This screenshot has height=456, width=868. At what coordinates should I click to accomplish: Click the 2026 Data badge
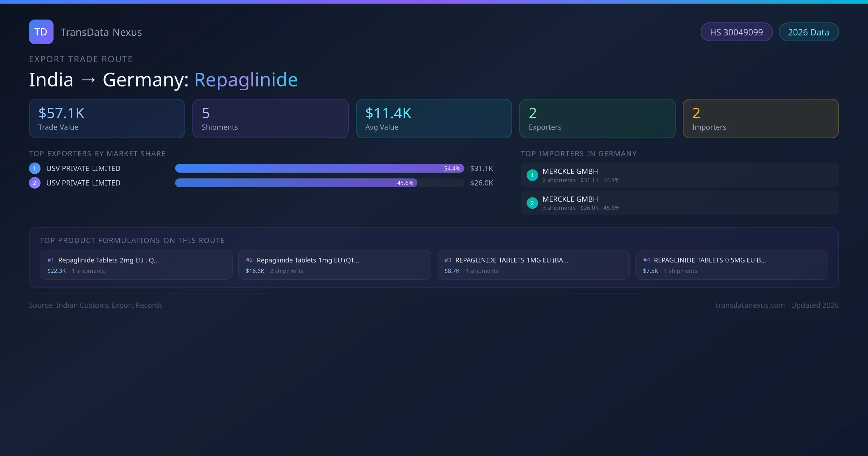click(808, 32)
